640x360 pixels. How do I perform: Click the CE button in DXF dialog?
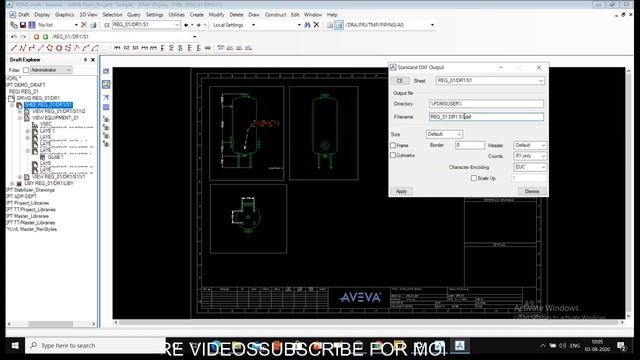(400, 81)
